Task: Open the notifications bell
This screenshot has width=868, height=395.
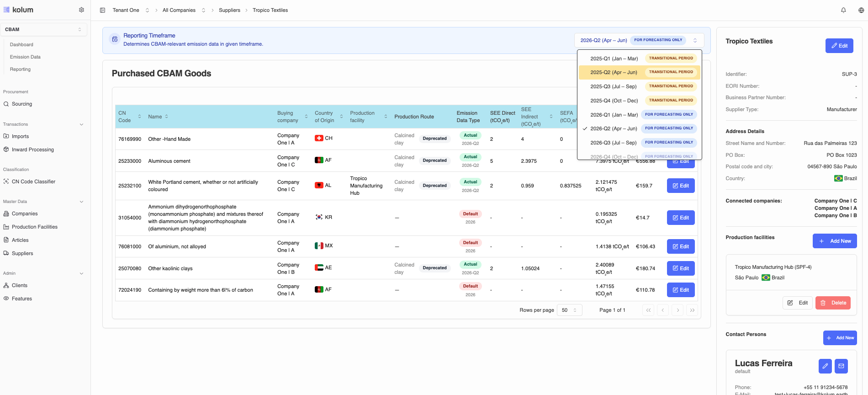Action: coord(843,10)
